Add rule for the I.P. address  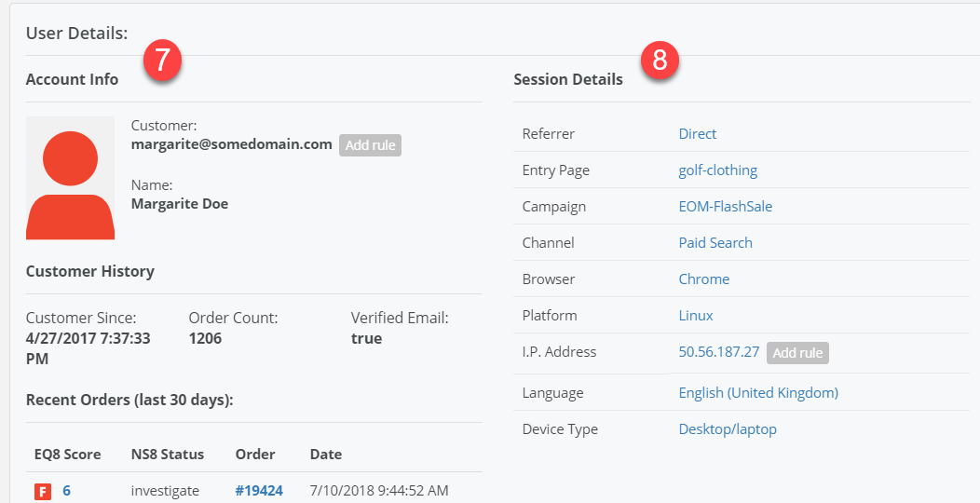tap(797, 353)
